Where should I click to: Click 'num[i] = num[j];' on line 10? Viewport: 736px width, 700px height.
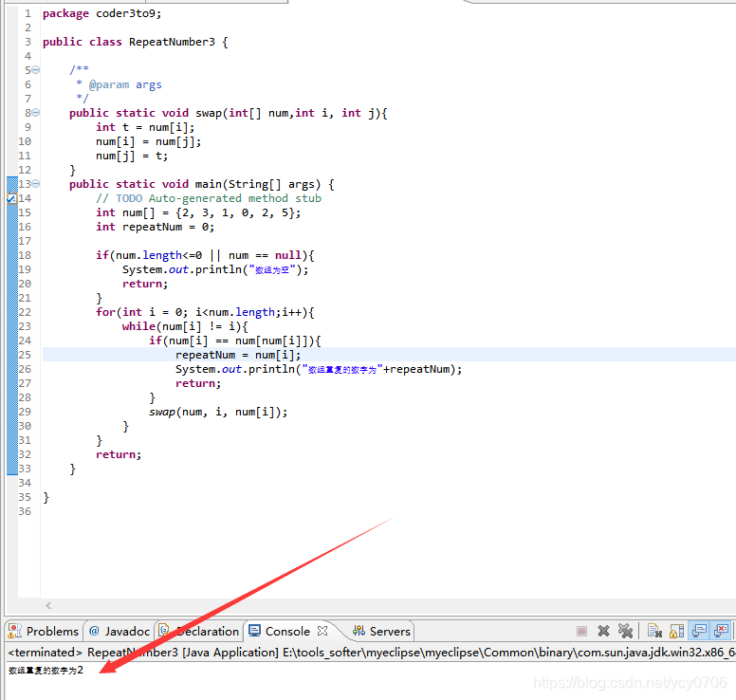[148, 141]
